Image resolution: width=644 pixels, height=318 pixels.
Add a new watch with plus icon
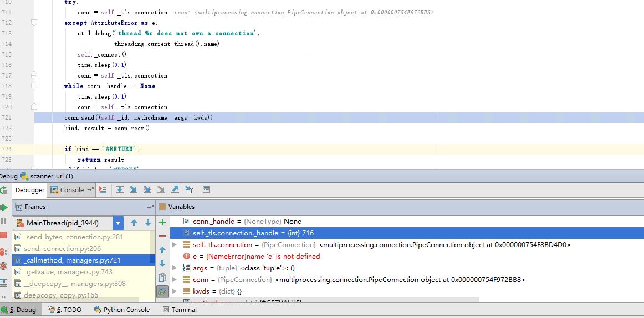[162, 222]
